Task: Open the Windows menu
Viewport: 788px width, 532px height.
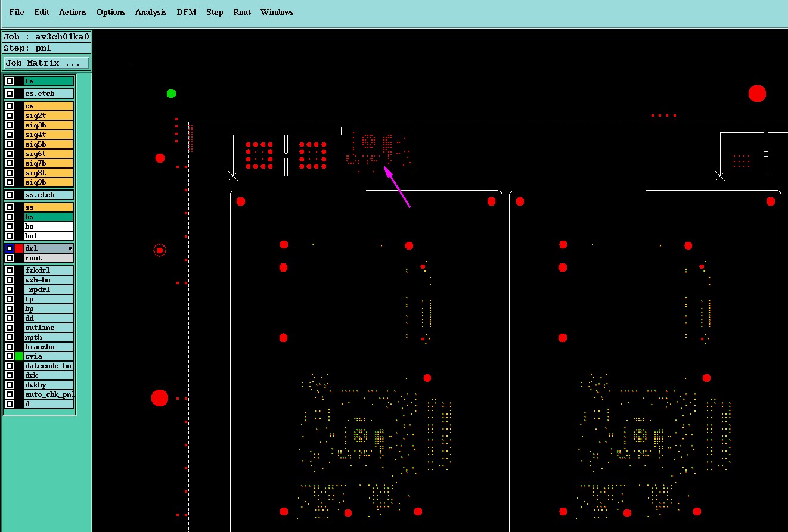Action: (x=277, y=12)
